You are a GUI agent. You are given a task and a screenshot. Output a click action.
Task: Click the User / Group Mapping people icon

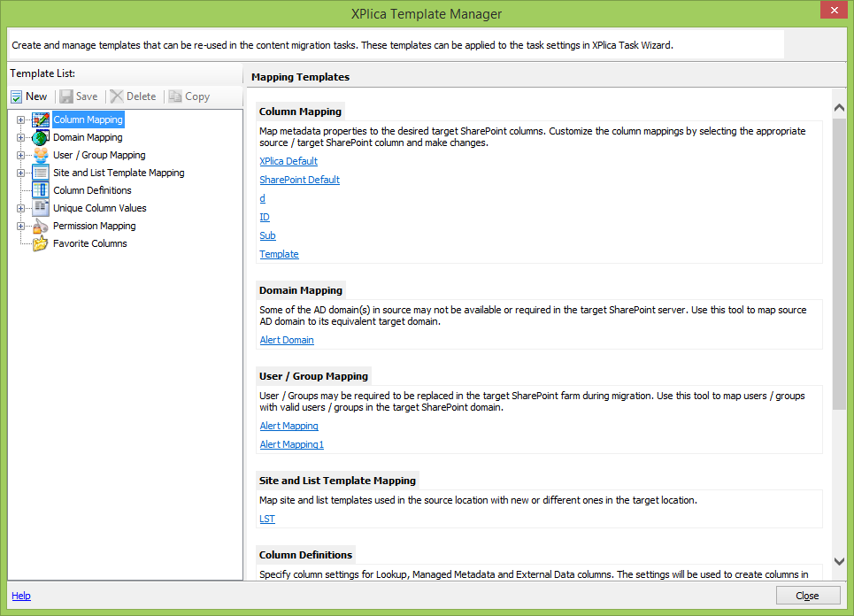(x=41, y=155)
